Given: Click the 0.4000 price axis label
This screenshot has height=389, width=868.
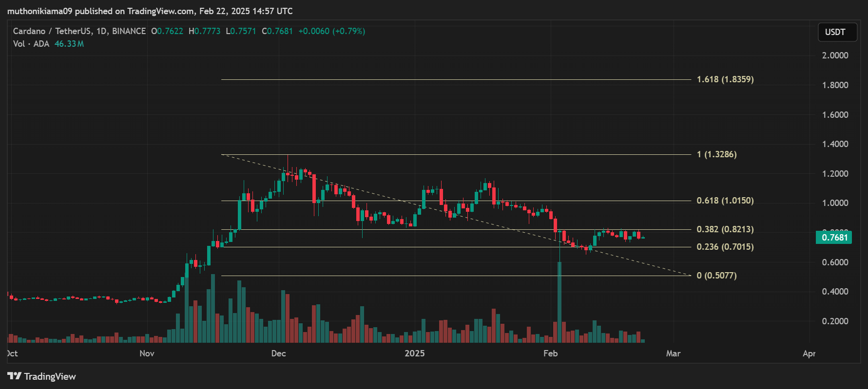Looking at the screenshot, I should pos(835,292).
